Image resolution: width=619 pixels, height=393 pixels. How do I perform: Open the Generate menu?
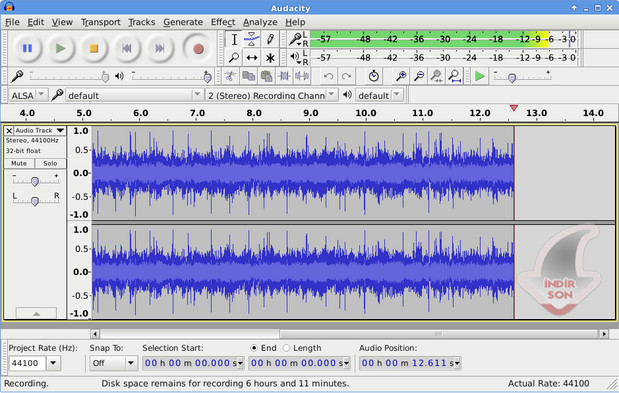pos(183,22)
